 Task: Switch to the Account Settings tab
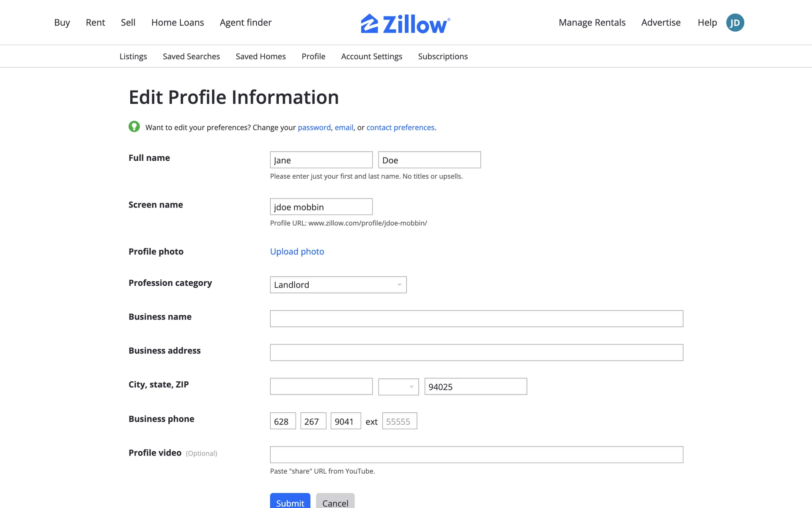(x=371, y=56)
